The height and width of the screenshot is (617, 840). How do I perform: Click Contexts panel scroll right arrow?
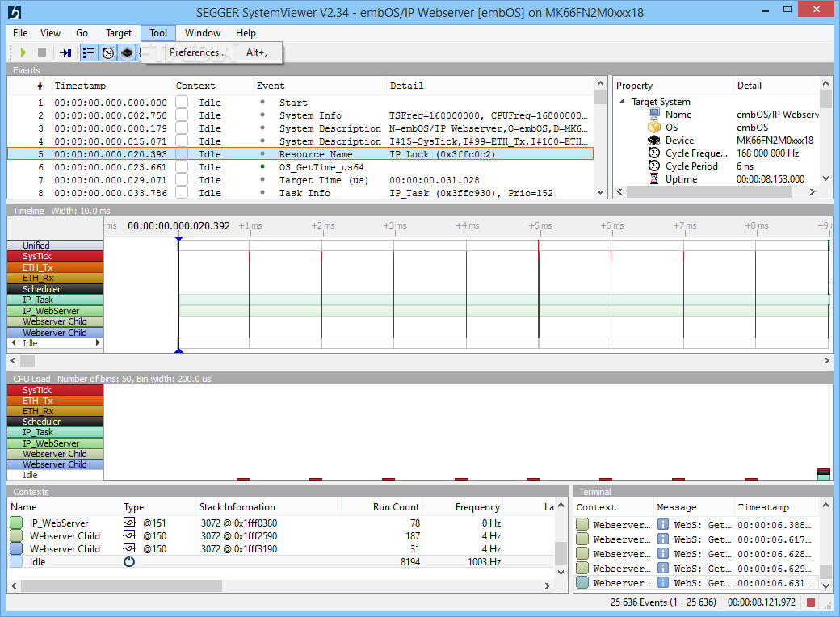coord(547,586)
